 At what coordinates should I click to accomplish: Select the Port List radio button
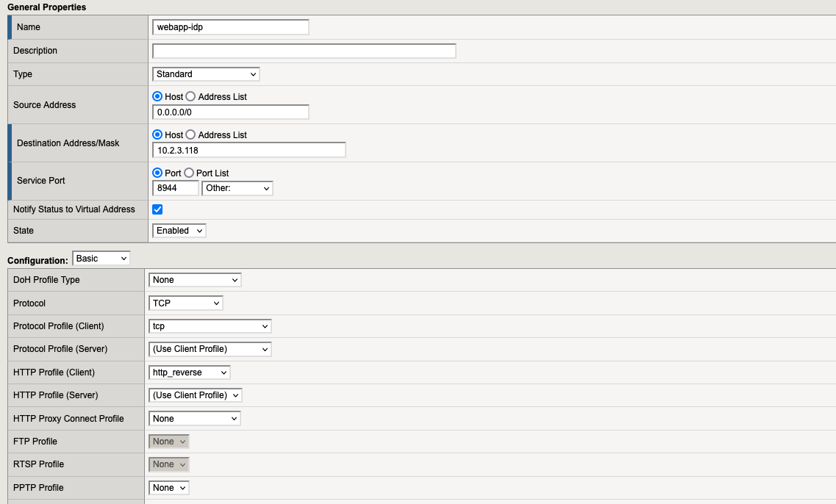[x=188, y=173]
